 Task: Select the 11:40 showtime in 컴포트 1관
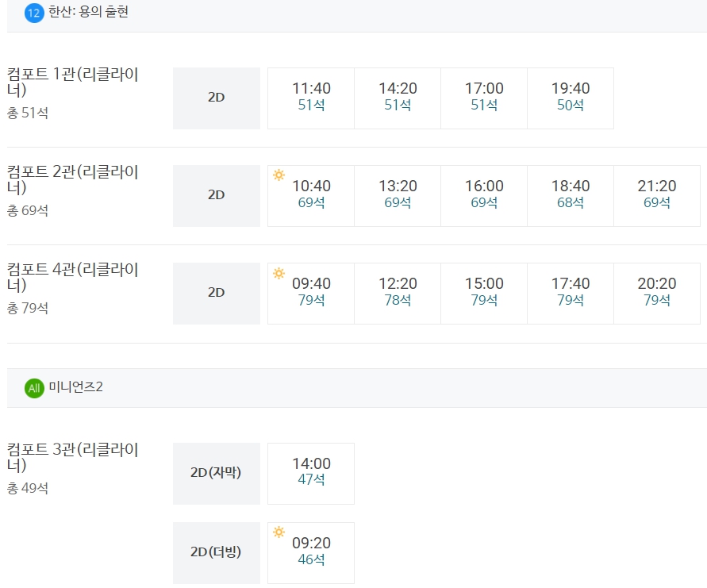tap(311, 98)
